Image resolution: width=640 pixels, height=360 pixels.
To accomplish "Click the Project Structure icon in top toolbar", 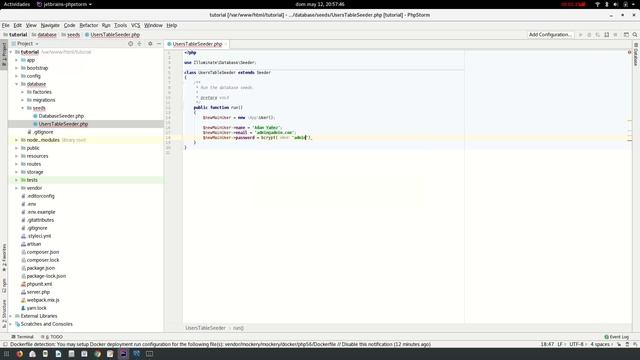I will [x=626, y=35].
